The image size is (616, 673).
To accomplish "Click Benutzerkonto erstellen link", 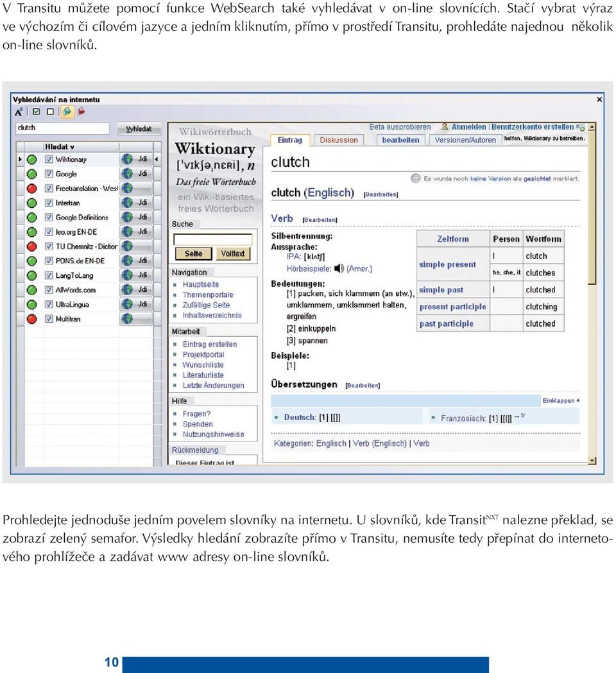I will tap(533, 127).
